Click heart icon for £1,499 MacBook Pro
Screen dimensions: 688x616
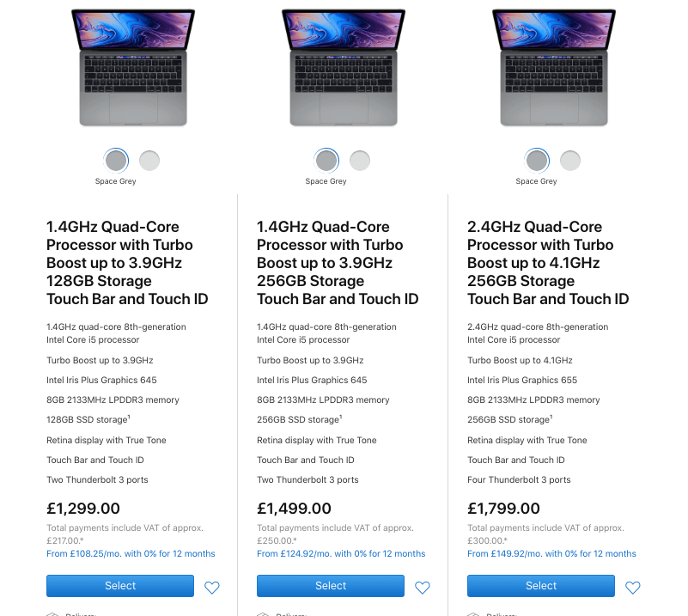(x=423, y=588)
